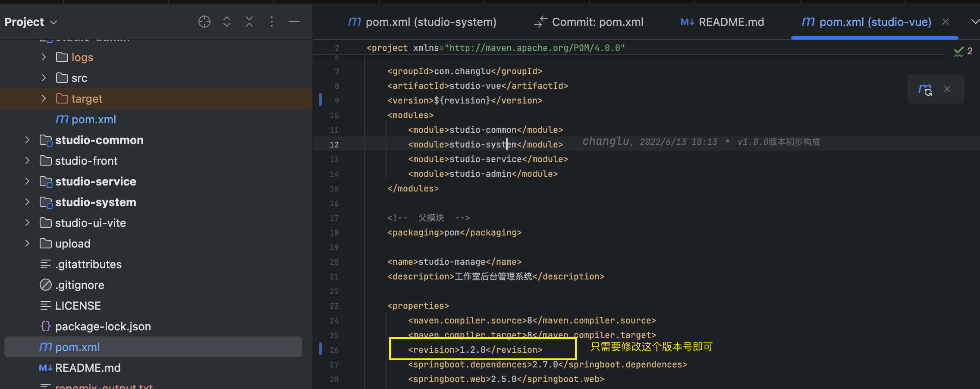The width and height of the screenshot is (980, 389).
Task: Expand the upload folder
Action: pyautogui.click(x=27, y=243)
